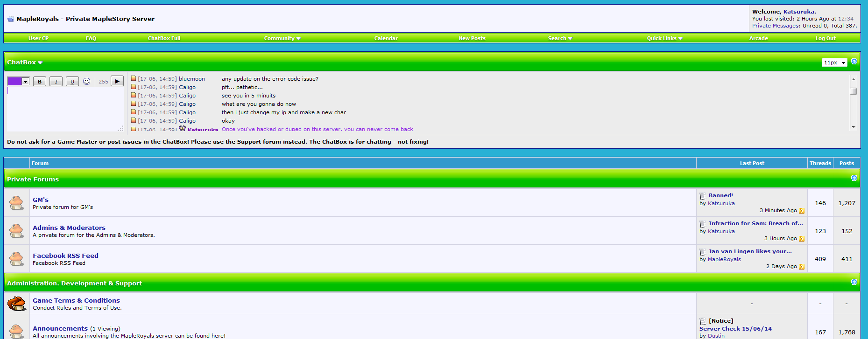Click the message icon beside 'see you in 5 minuits'
868x339 pixels.
coord(134,95)
